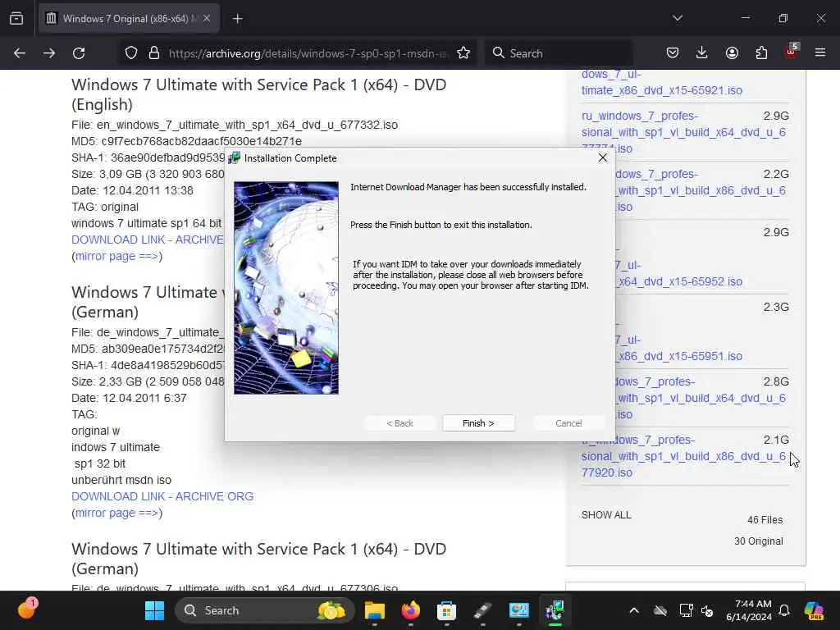Open the network display icon in the system tray

point(686,610)
